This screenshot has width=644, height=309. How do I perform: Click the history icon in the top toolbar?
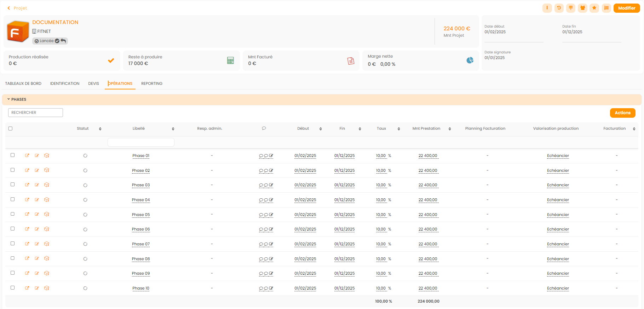559,8
